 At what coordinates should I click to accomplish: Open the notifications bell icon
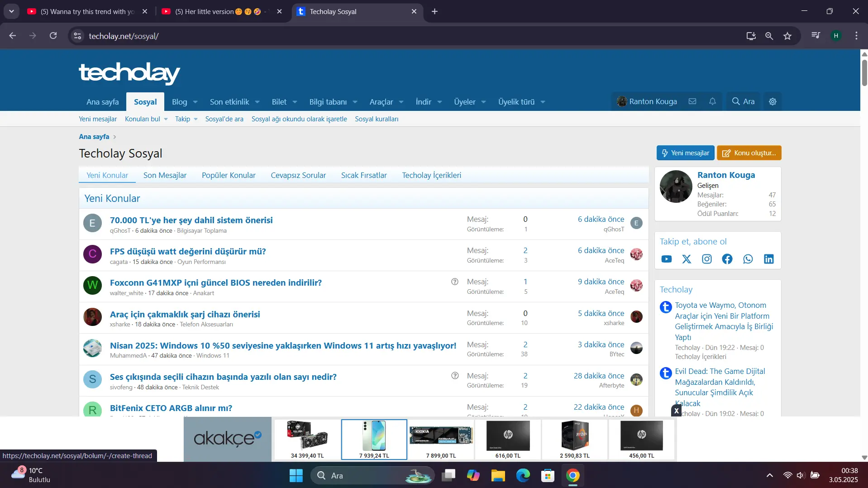coord(712,101)
